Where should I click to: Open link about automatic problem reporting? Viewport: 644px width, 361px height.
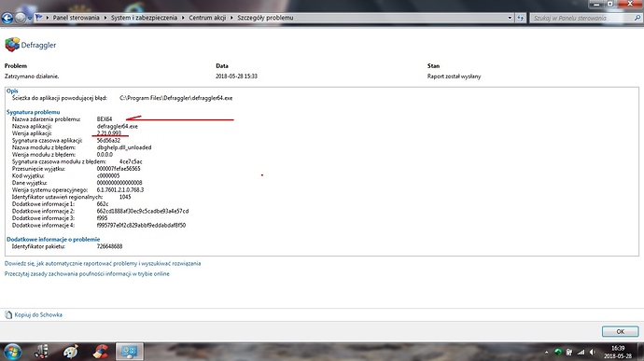(103, 263)
